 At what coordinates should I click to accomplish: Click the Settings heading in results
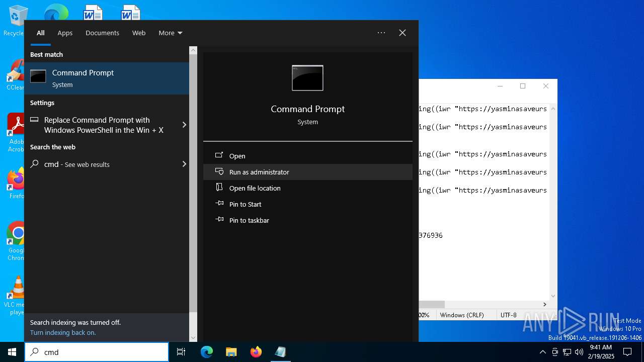coord(42,103)
